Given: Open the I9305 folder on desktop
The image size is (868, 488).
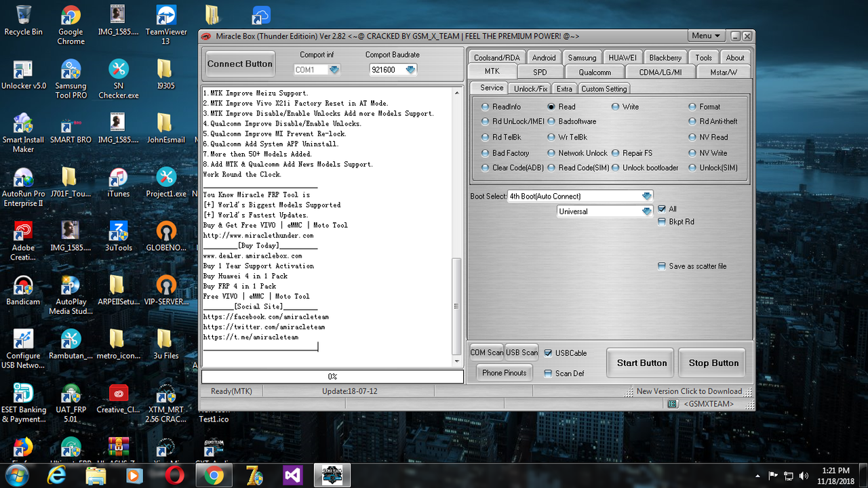Looking at the screenshot, I should click(x=165, y=75).
